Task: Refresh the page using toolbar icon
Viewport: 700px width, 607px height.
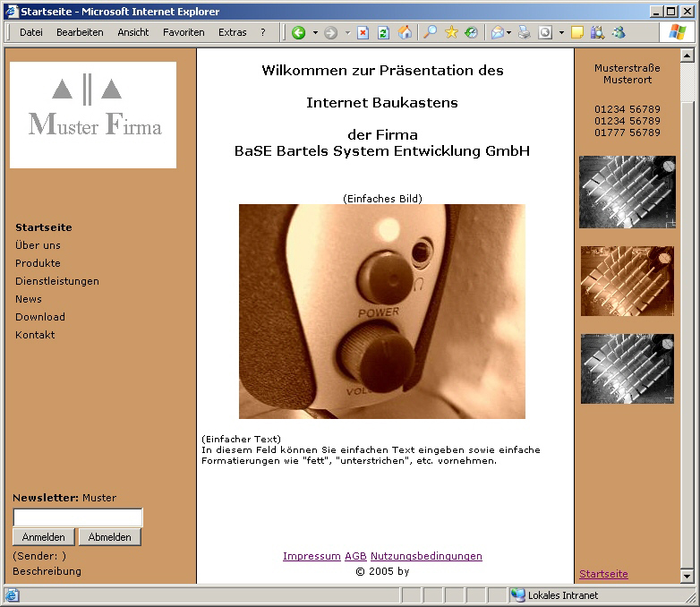Action: tap(383, 32)
